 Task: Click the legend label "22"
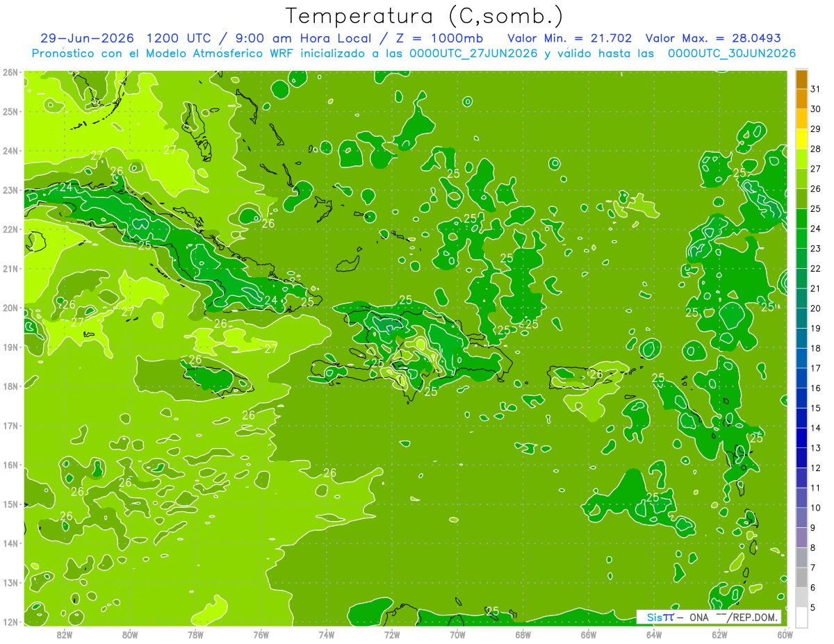coord(815,268)
